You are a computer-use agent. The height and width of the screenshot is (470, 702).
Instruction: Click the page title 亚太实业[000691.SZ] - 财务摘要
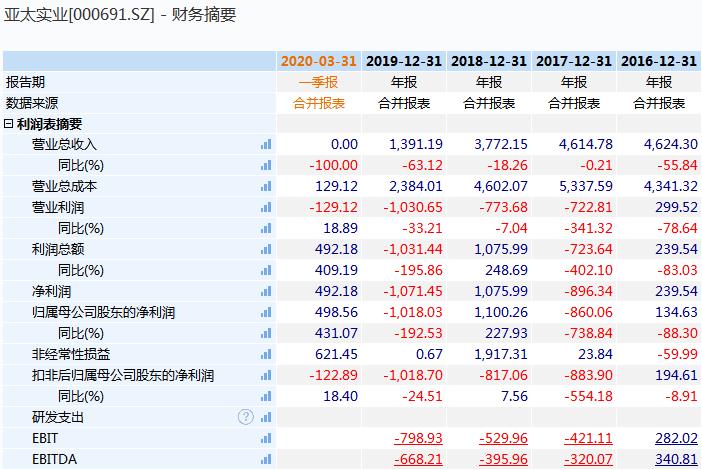(x=120, y=15)
